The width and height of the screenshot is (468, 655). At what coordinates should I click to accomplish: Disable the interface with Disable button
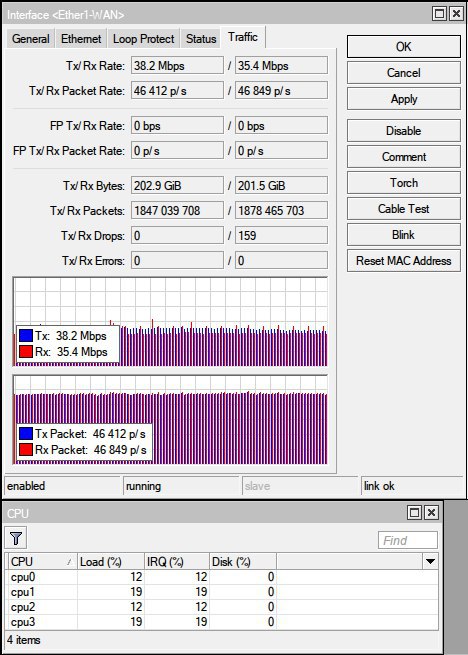point(404,131)
